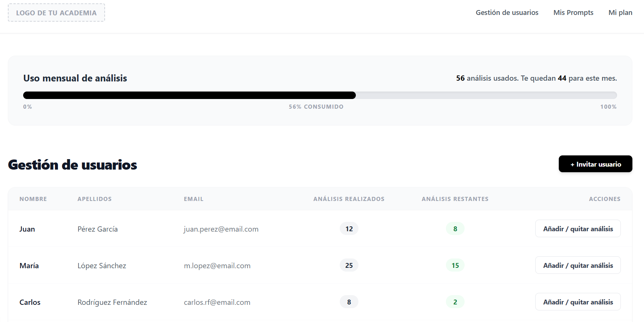Click the Uso mensual de análisis heading
The image size is (644, 322).
click(75, 78)
